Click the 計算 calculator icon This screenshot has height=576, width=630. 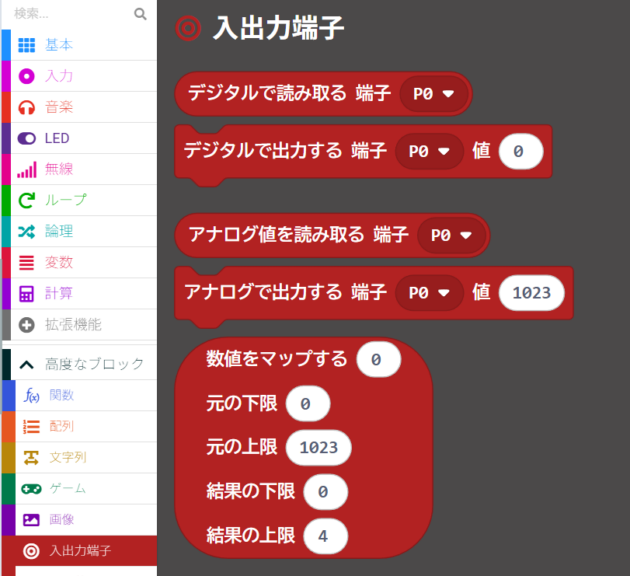pyautogui.click(x=27, y=293)
